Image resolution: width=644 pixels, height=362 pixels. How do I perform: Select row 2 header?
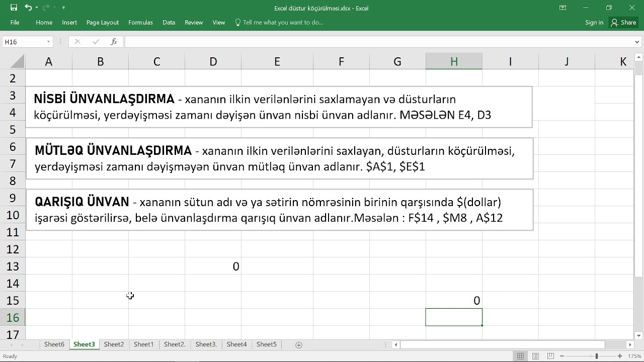pyautogui.click(x=13, y=78)
